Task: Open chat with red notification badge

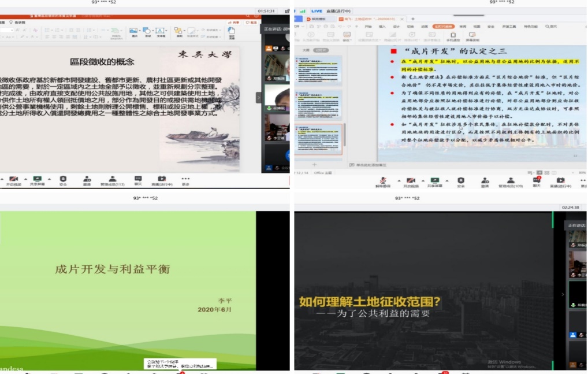Action: coord(537,182)
